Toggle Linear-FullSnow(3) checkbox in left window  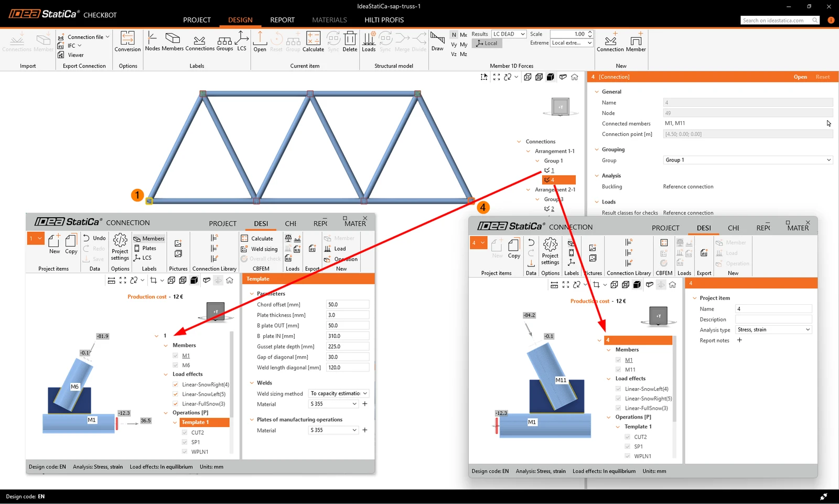176,404
